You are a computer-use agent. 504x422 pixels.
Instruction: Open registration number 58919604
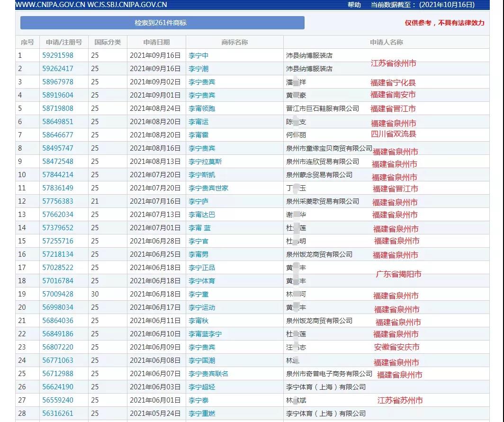tap(58, 95)
